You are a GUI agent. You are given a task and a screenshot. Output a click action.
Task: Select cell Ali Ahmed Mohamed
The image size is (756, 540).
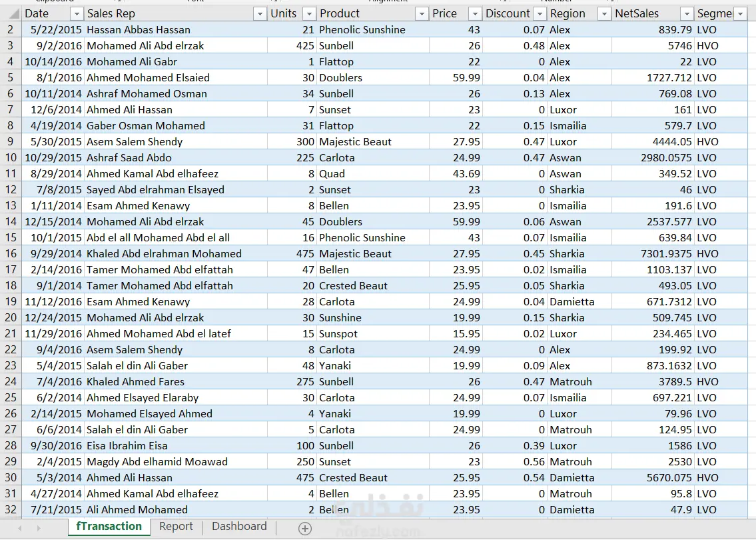pyautogui.click(x=176, y=509)
